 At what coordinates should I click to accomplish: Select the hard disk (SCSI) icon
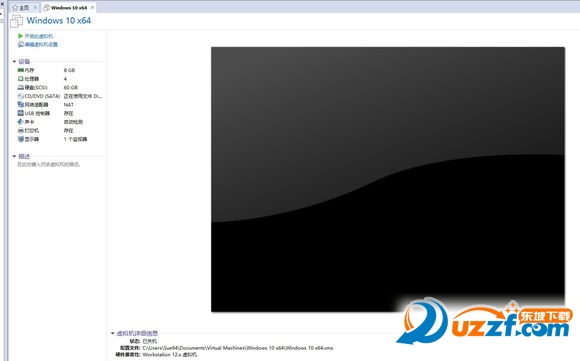[x=21, y=87]
